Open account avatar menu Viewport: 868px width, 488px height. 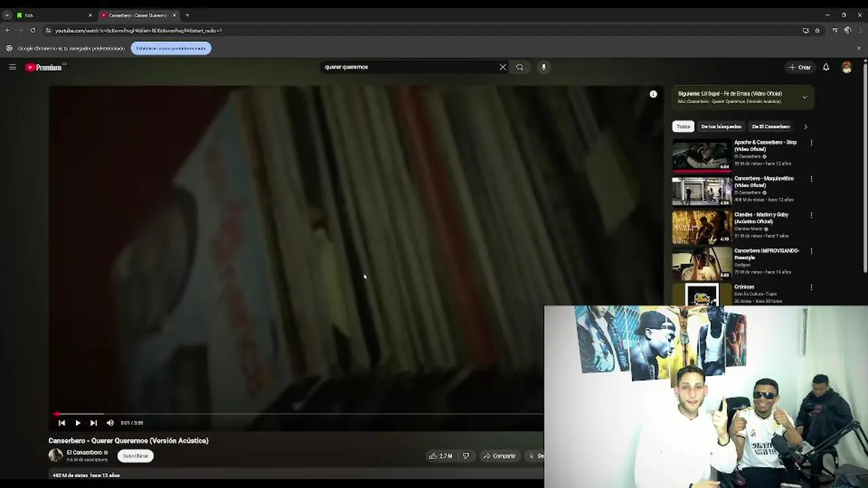pos(846,67)
